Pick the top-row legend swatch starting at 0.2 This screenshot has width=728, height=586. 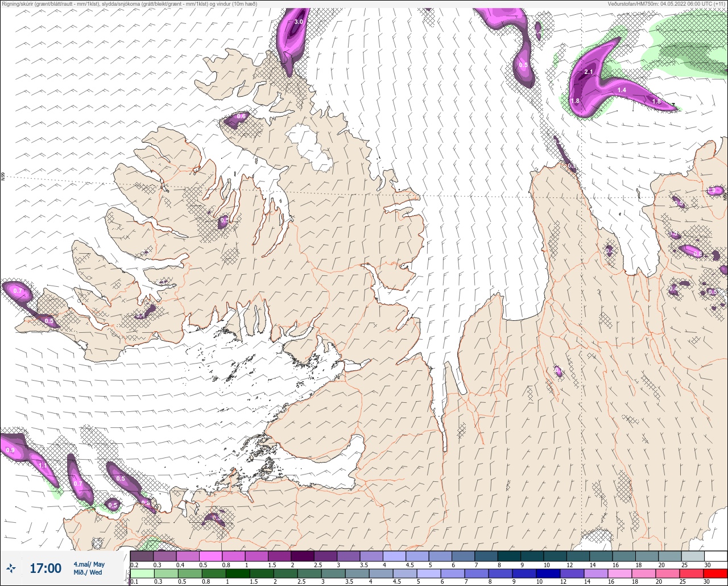click(142, 556)
